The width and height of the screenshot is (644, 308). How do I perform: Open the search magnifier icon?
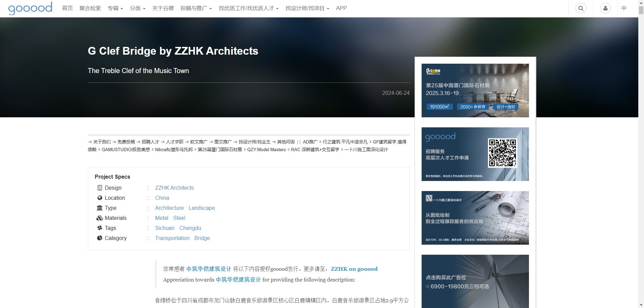[581, 8]
